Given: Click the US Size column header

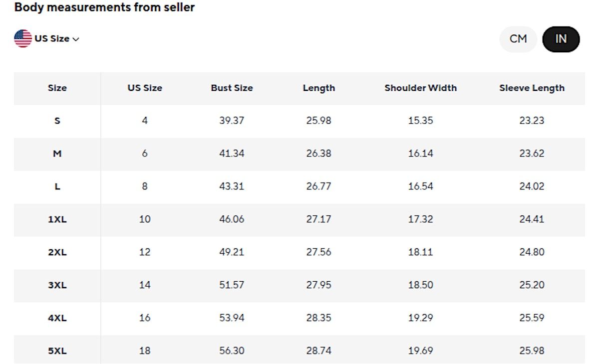Looking at the screenshot, I should point(145,88).
